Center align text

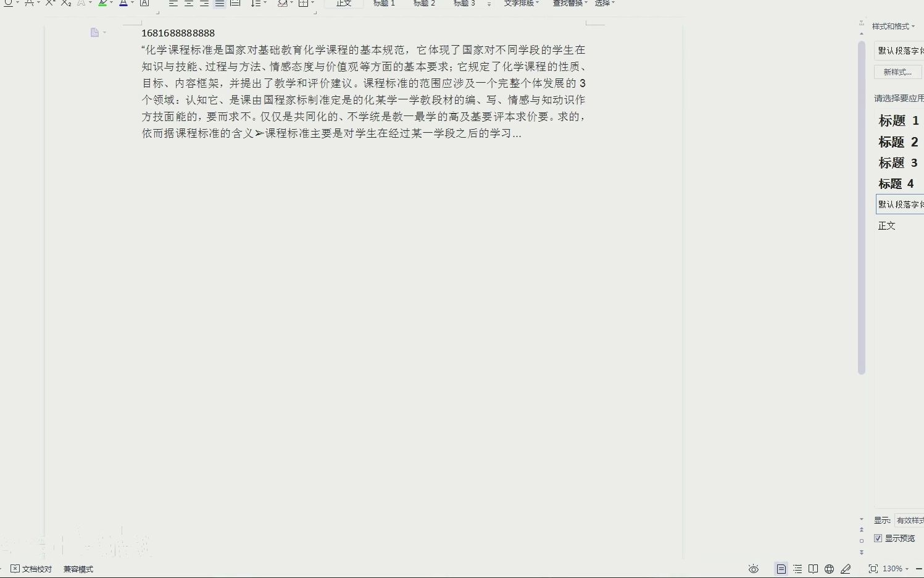click(189, 2)
